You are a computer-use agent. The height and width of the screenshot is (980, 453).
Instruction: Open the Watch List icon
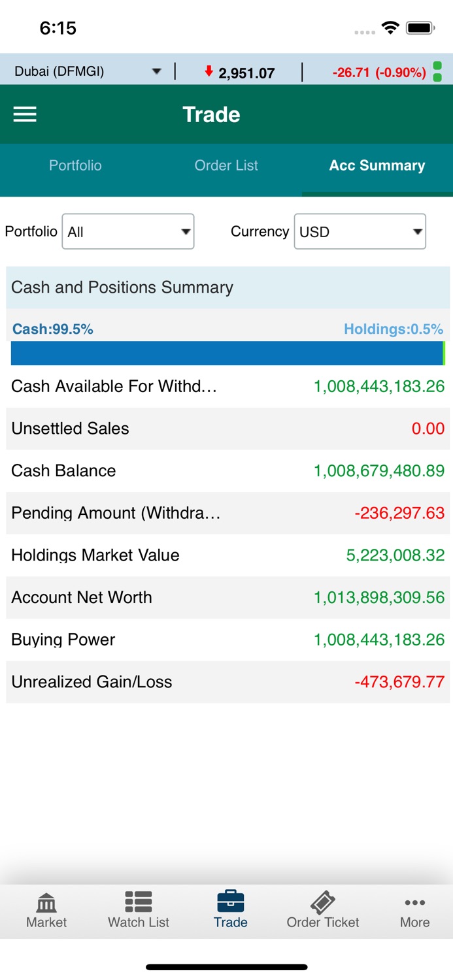pos(139,902)
